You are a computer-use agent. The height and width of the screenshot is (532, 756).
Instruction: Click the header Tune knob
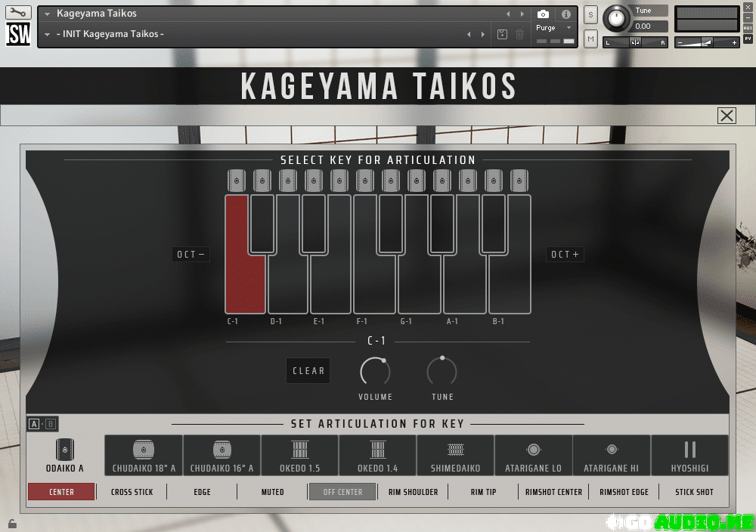(616, 18)
